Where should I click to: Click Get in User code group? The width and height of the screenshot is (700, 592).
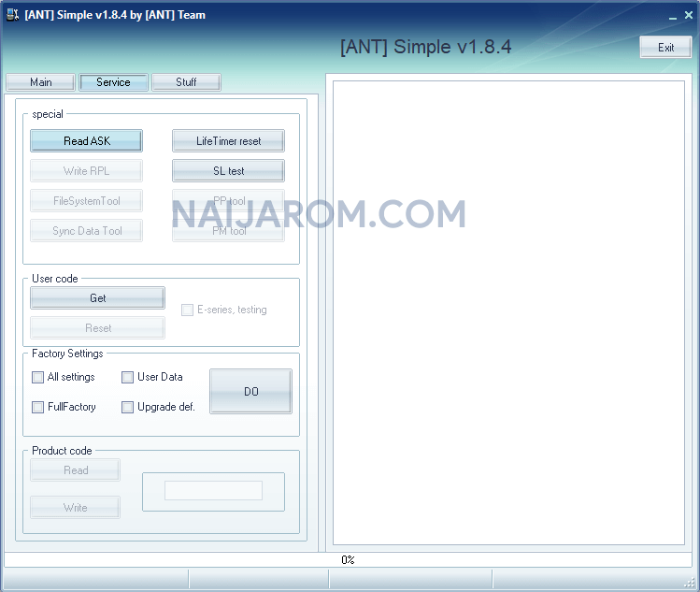click(x=98, y=298)
